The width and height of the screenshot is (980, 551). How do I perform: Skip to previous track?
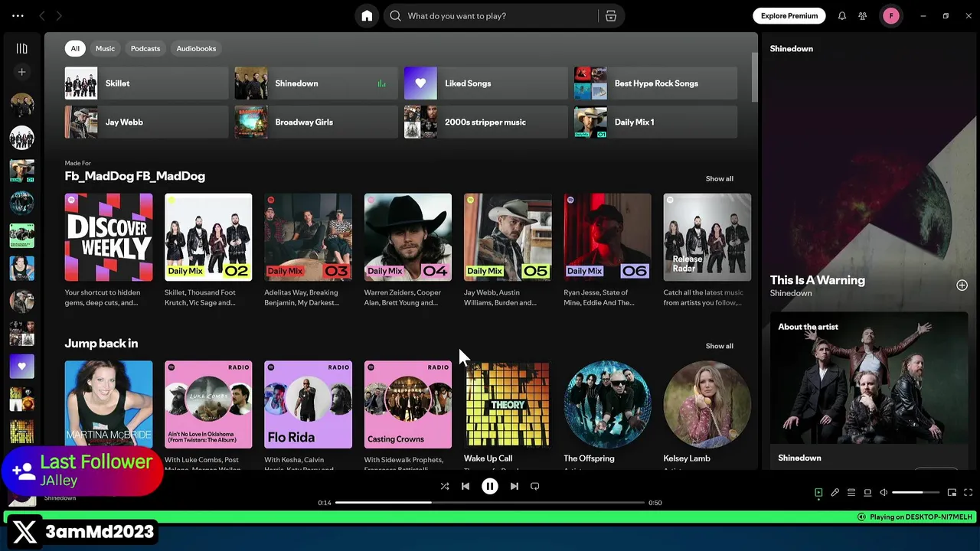tap(465, 487)
